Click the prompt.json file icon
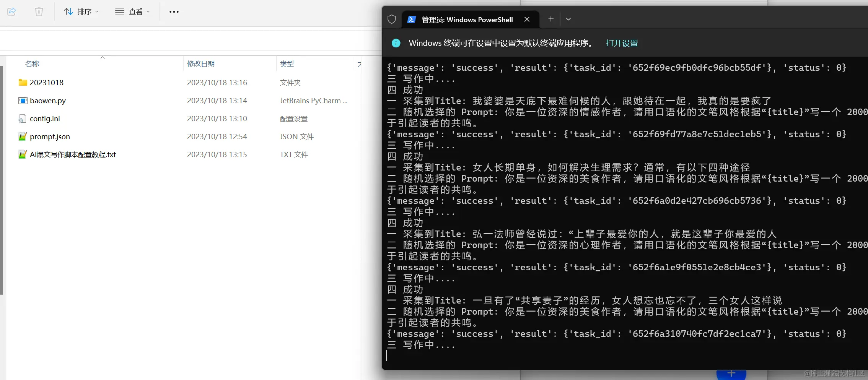 tap(23, 136)
